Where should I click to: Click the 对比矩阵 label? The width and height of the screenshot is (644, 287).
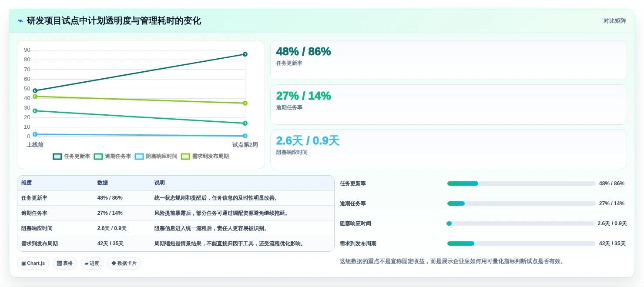[614, 21]
